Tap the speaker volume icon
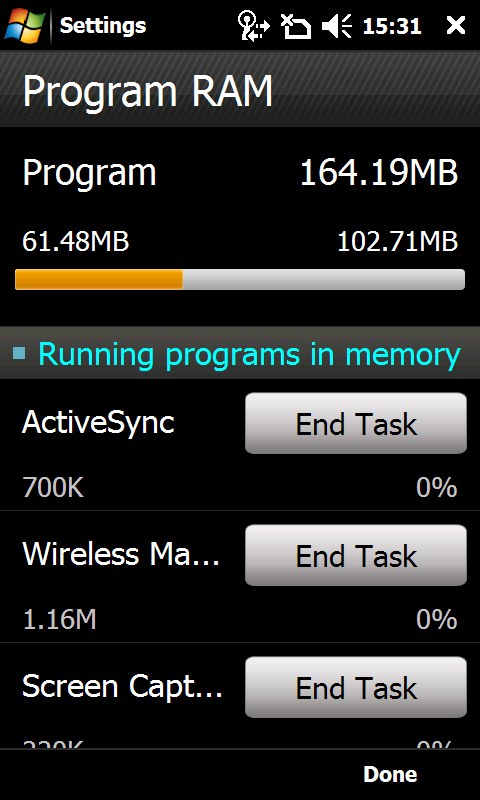This screenshot has height=800, width=480. click(337, 26)
